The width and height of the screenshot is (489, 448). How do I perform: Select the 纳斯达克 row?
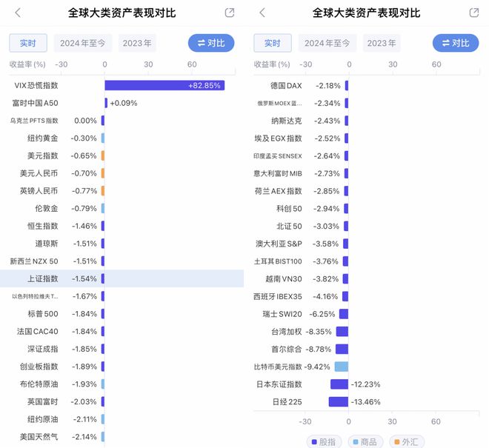(367, 121)
